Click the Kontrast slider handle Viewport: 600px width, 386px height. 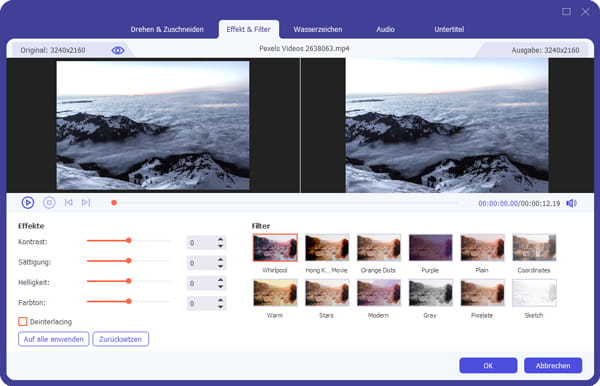[129, 240]
